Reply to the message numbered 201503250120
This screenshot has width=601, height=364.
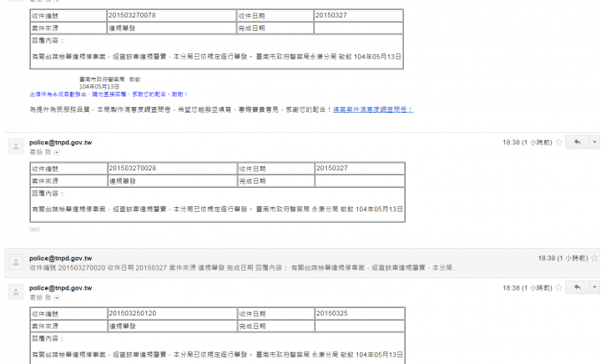point(578,287)
